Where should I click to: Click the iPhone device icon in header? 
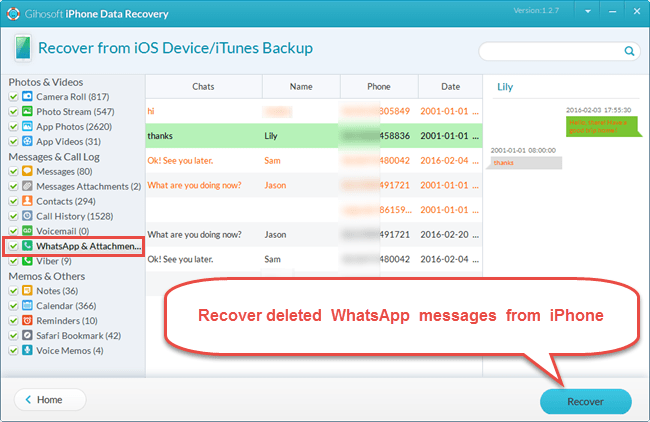coord(23,48)
